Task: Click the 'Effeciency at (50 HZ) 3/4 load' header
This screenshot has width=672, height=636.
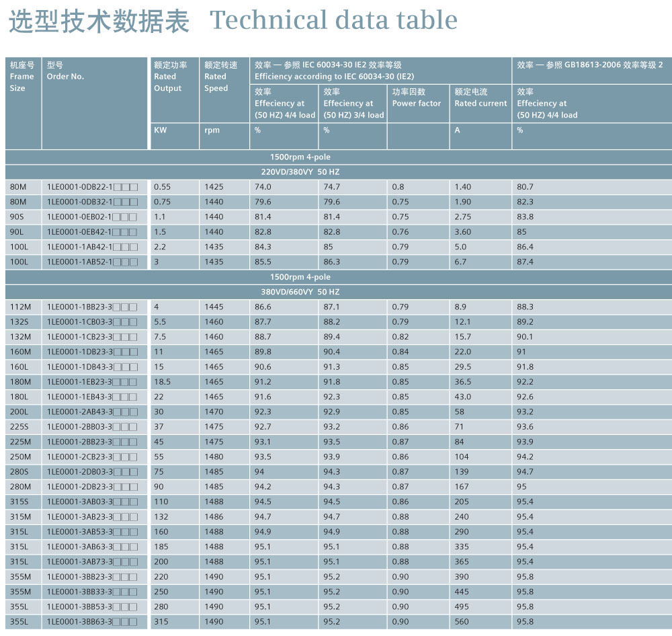Action: coord(353,104)
